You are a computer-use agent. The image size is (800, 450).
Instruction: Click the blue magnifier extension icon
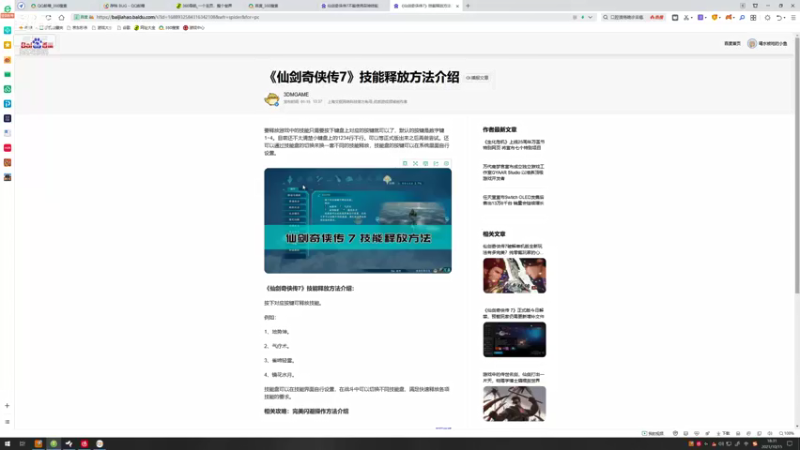(x=742, y=17)
